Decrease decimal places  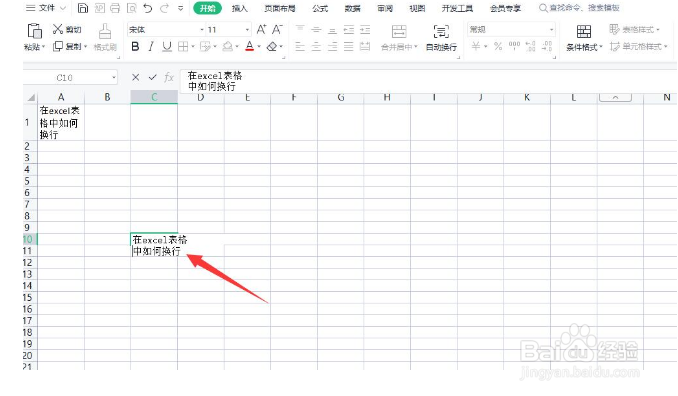pos(547,46)
